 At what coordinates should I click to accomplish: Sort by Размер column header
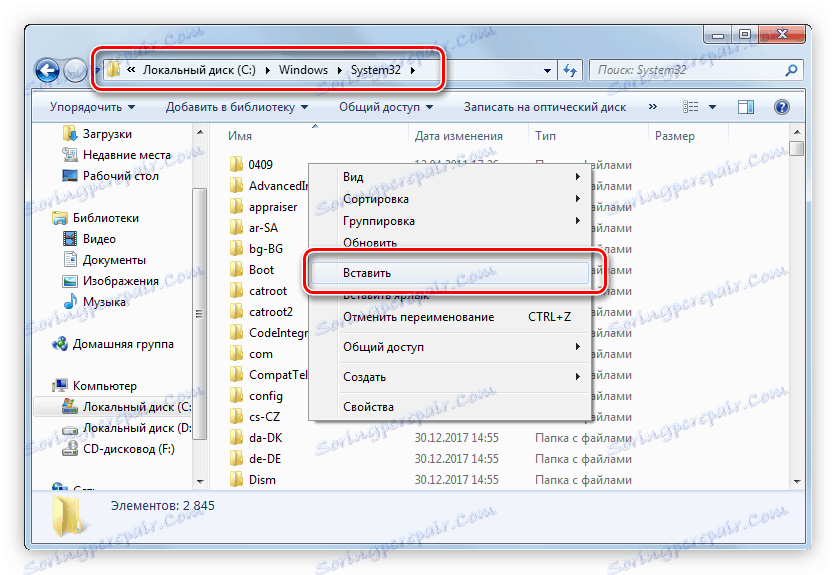(x=689, y=136)
